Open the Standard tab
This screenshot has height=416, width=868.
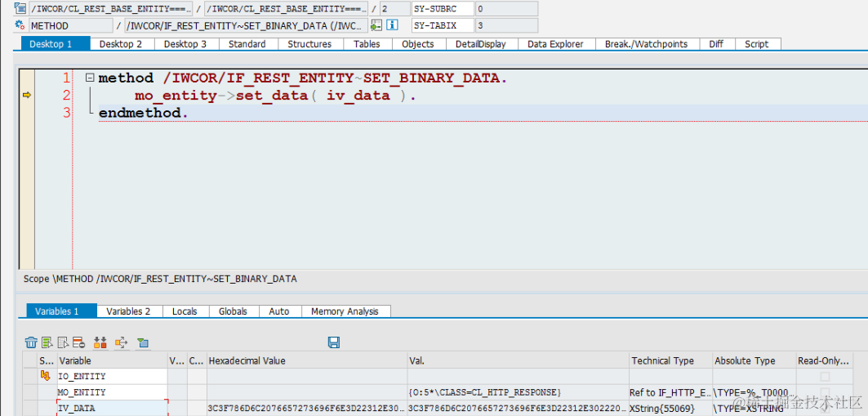click(x=247, y=44)
